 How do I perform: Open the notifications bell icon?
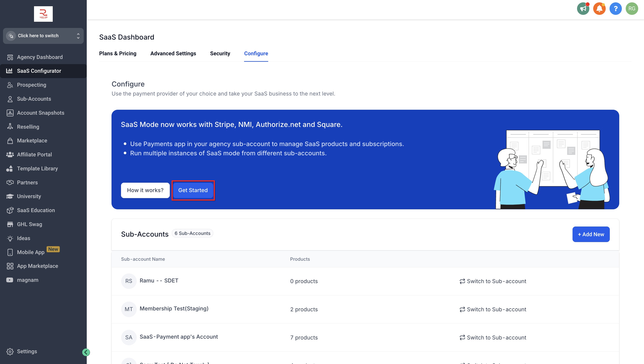pyautogui.click(x=599, y=9)
